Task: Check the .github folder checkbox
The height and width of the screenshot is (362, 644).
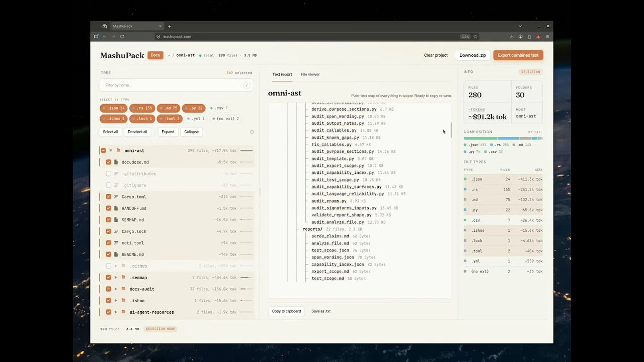Action: point(108,266)
